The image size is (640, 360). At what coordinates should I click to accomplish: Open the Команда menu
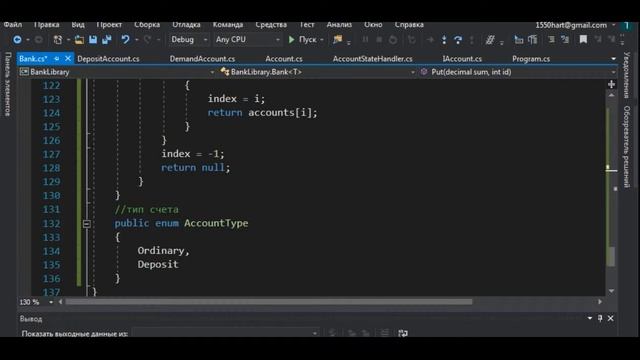228,25
